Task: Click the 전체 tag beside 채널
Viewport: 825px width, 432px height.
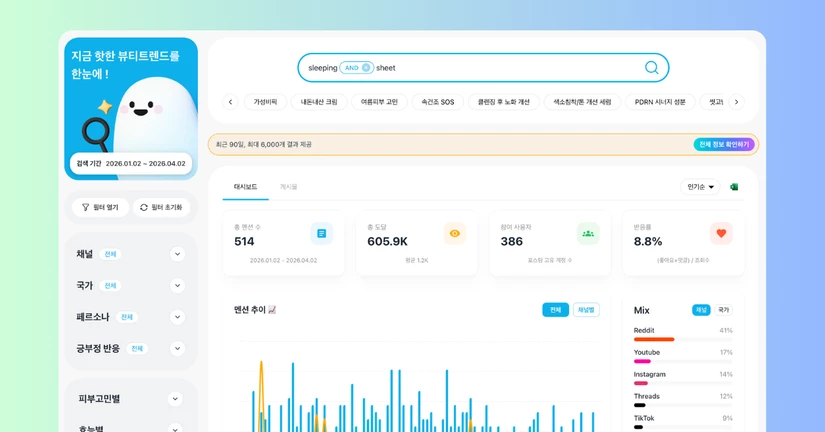Action: pyautogui.click(x=110, y=254)
